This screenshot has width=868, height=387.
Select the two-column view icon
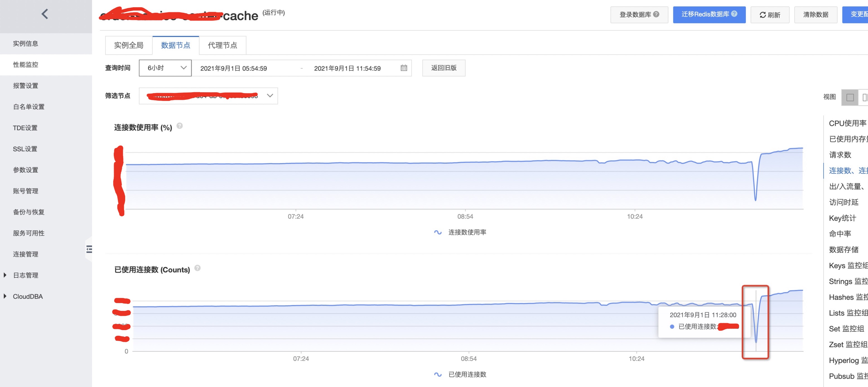tap(864, 97)
